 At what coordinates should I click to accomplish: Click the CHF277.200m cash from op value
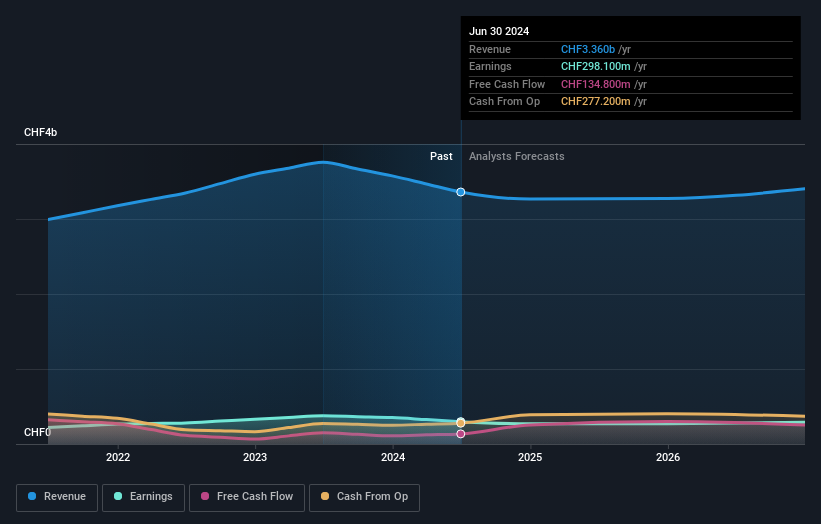[596, 102]
